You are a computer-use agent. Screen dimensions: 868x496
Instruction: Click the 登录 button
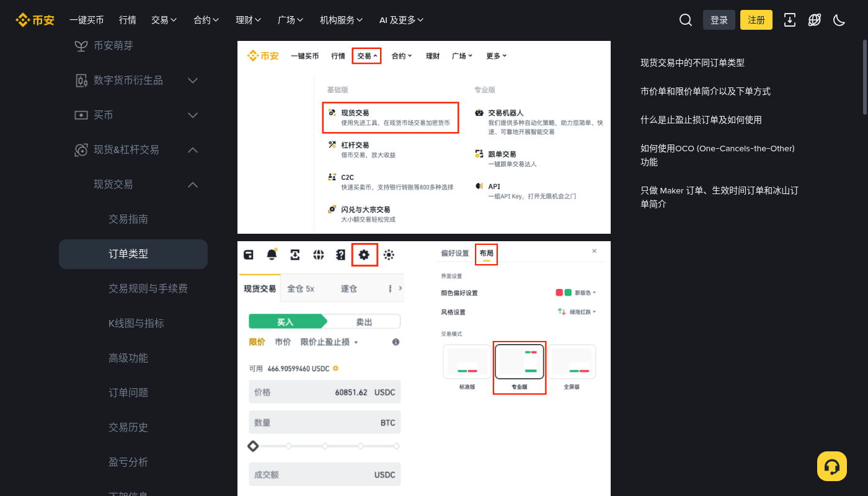click(719, 20)
